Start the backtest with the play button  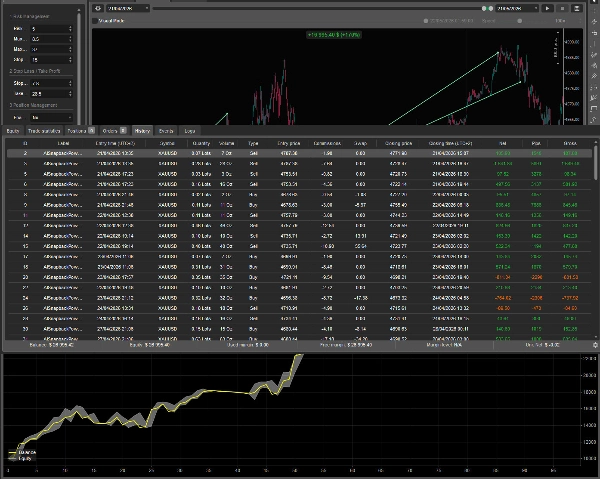(548, 8)
